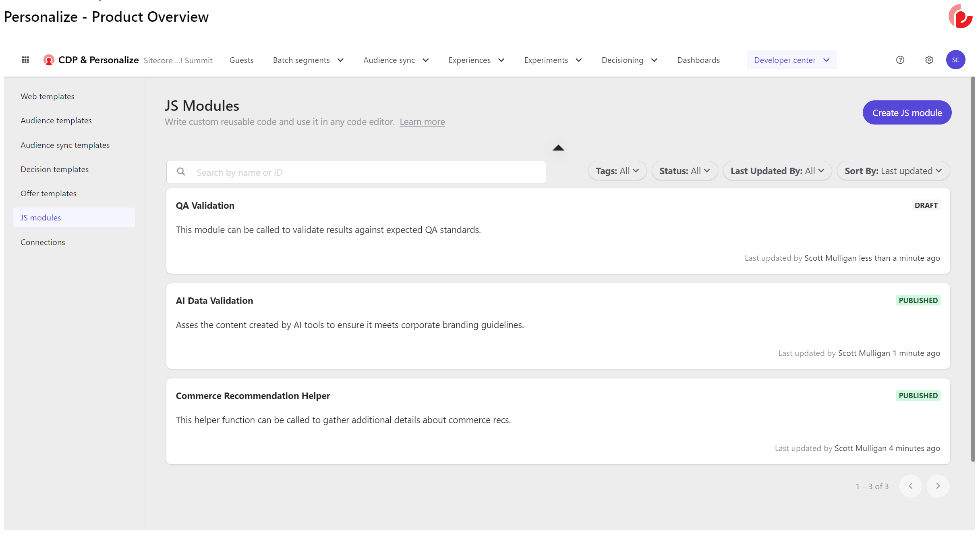This screenshot has height=534, width=980.
Task: Open the Last Updated By filter
Action: point(777,171)
